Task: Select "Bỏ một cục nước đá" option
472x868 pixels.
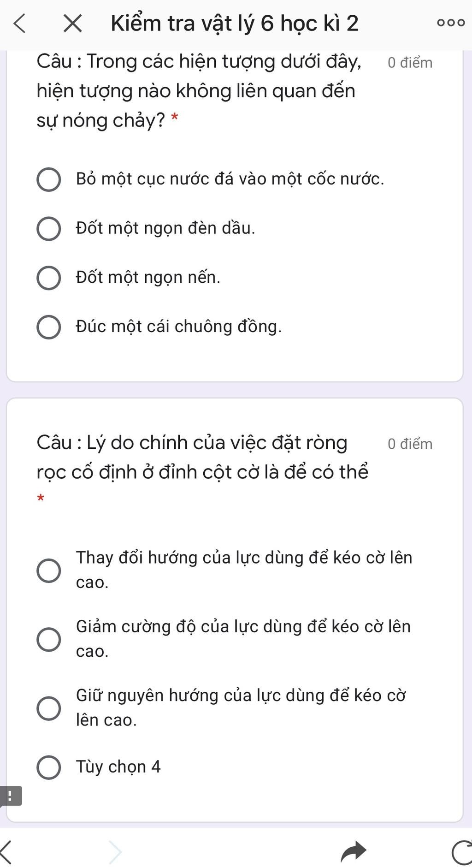Action: [48, 179]
